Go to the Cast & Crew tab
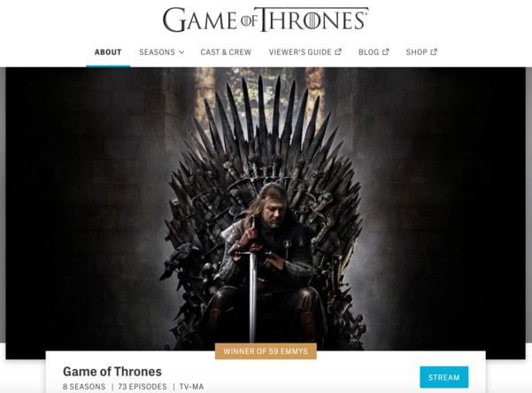The image size is (532, 393). pos(226,52)
